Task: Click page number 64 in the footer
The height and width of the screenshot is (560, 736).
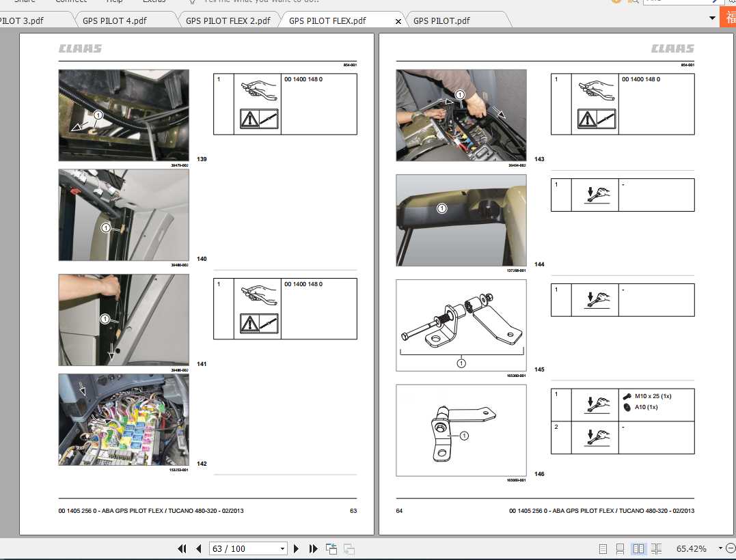Action: 399,511
